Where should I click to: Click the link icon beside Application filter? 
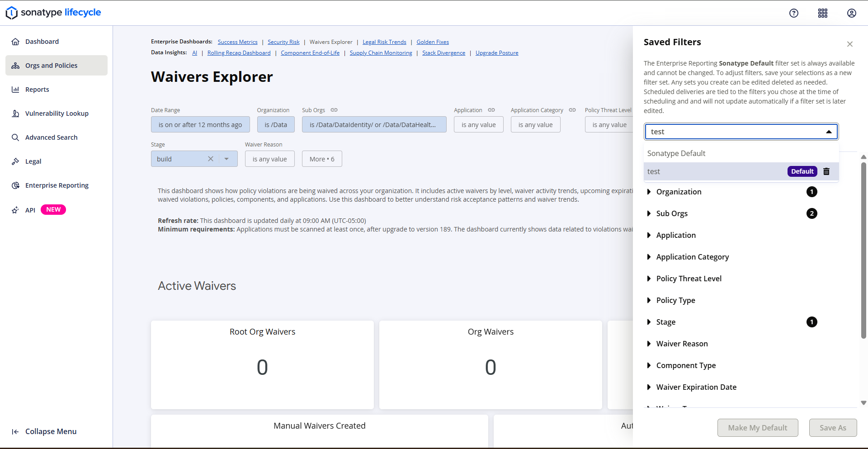(x=491, y=110)
